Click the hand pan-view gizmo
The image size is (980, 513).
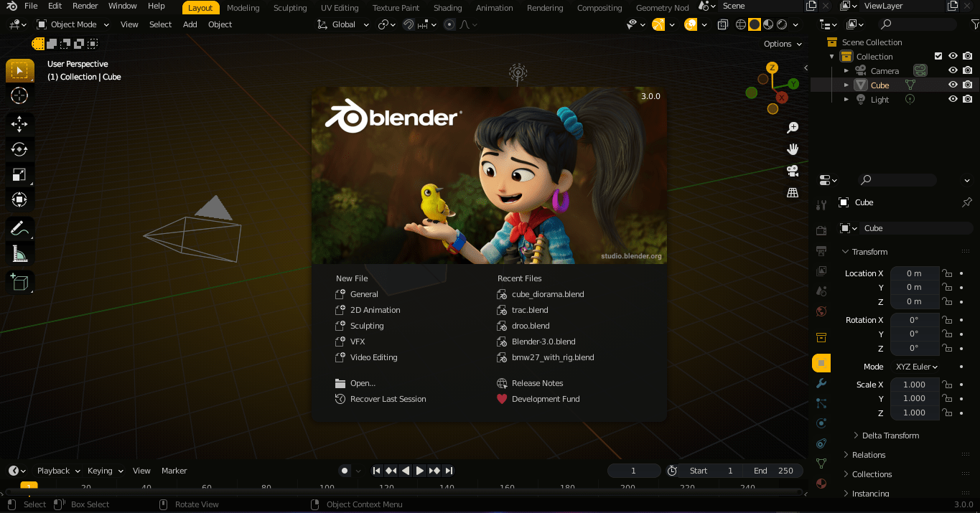pos(793,149)
